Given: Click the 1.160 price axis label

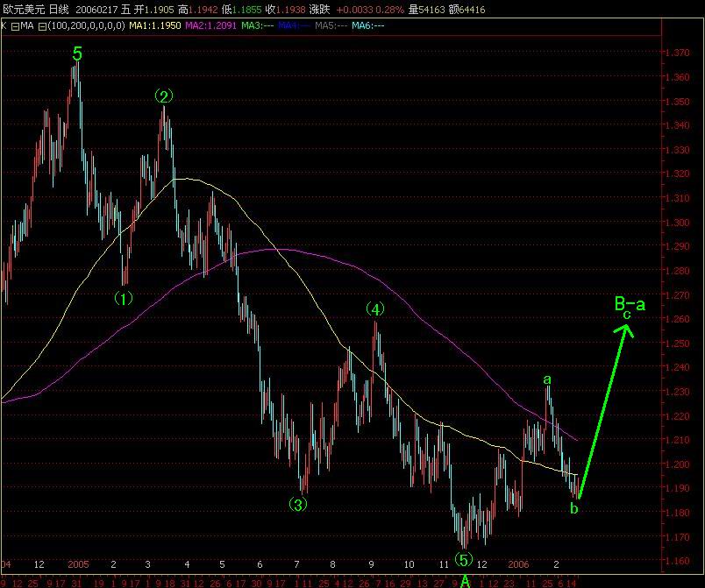Looking at the screenshot, I should click(677, 561).
